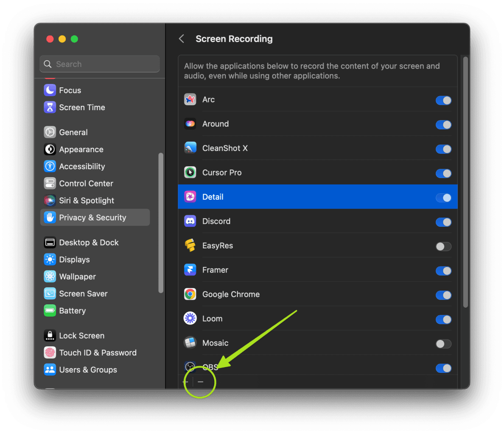Click the Focus moon icon in sidebar
504x434 pixels.
point(50,90)
